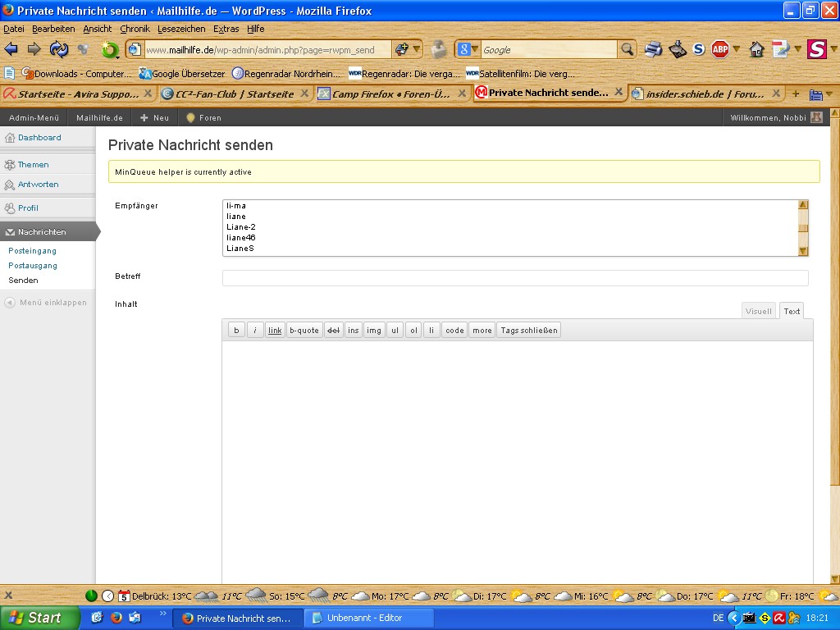Open the Lesezeichen menu

(x=181, y=29)
